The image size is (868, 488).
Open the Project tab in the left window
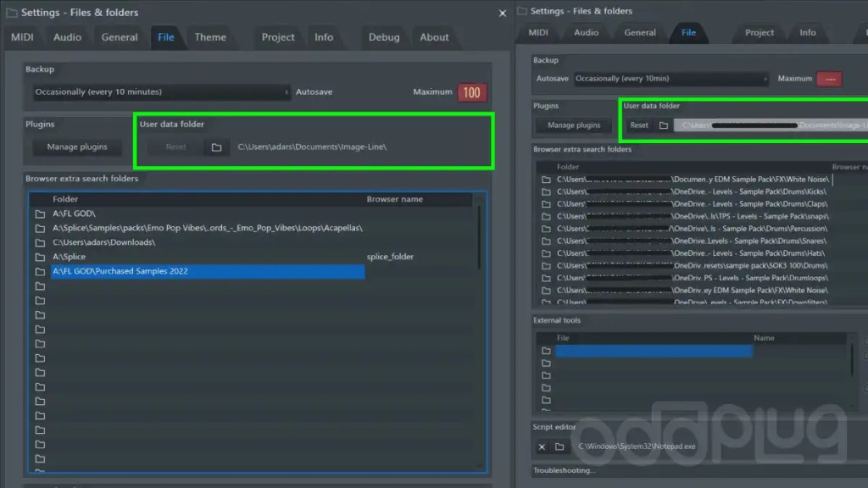pos(278,37)
